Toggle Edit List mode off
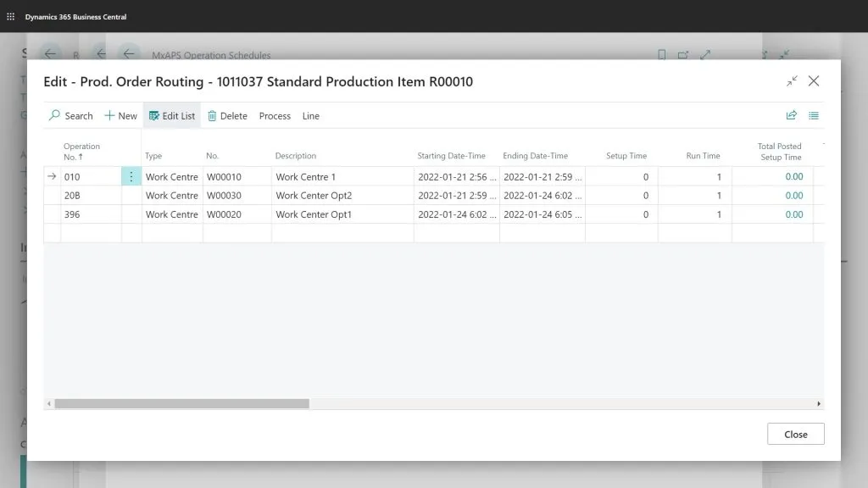Screen dimensions: 868x488 click(172, 115)
